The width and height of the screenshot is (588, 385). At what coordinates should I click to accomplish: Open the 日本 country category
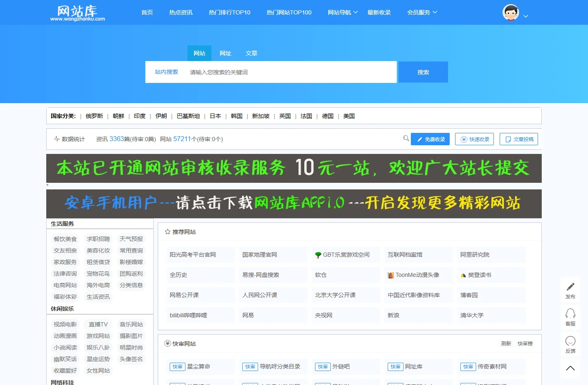point(216,116)
